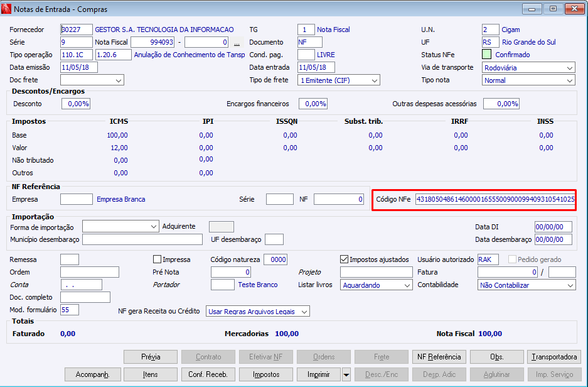Click the Desp. Adic button
This screenshot has height=387, width=588.
[439, 374]
